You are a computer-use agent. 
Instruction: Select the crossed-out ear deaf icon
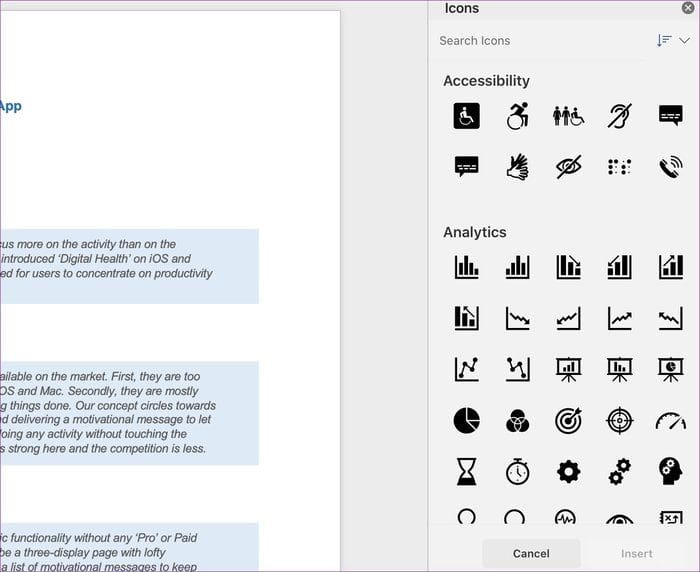click(x=620, y=116)
